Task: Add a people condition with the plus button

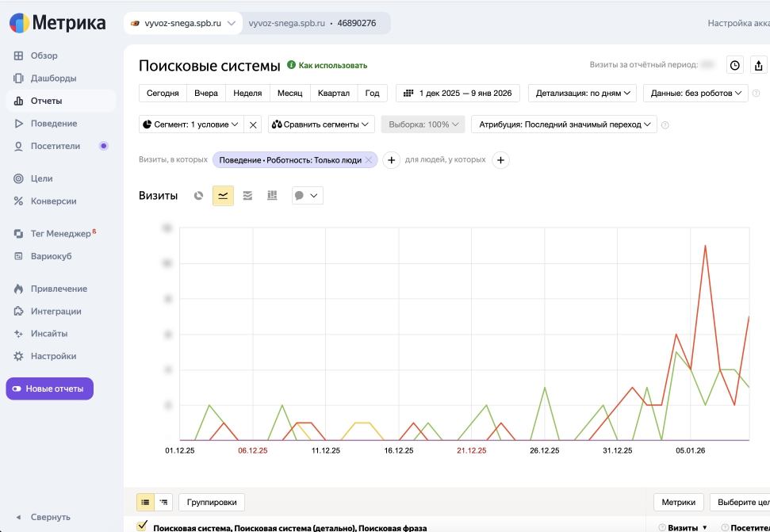Action: pyautogui.click(x=500, y=160)
